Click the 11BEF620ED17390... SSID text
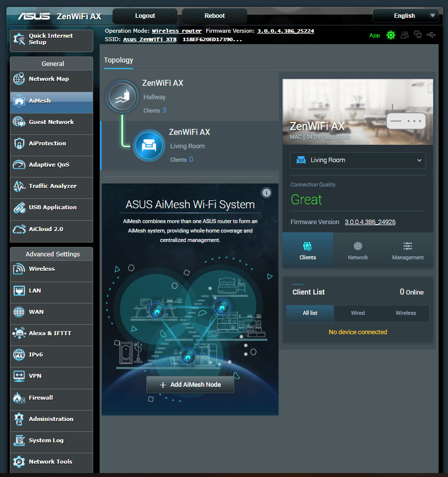This screenshot has height=477, width=448. [212, 40]
